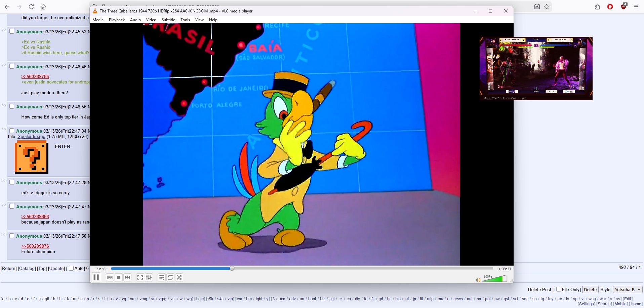Enable the Auto update checkbox
Screen dimensions: 644x308
click(71, 268)
